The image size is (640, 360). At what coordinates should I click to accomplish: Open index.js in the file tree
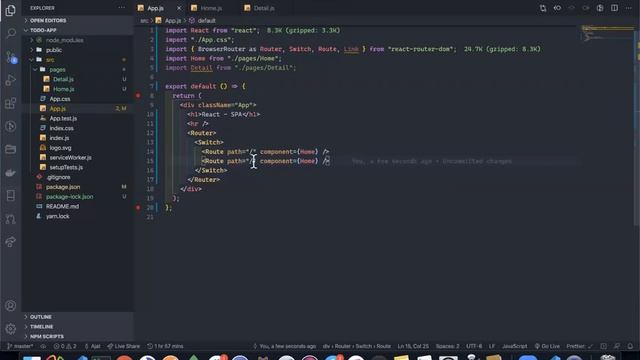78,138
